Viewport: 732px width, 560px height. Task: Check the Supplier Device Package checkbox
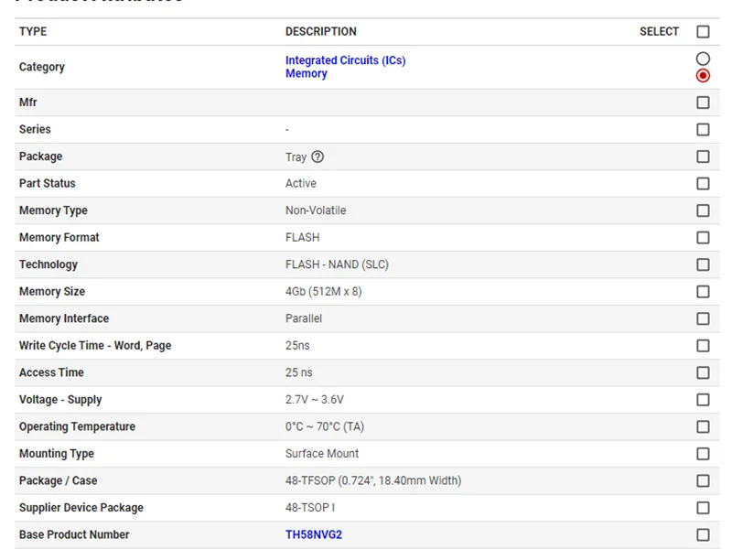[703, 508]
